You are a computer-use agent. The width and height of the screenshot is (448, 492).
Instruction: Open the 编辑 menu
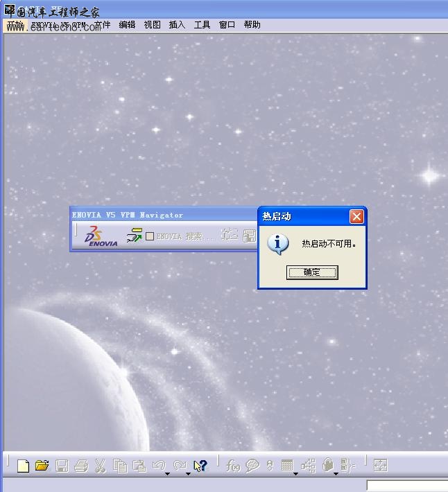(x=127, y=25)
